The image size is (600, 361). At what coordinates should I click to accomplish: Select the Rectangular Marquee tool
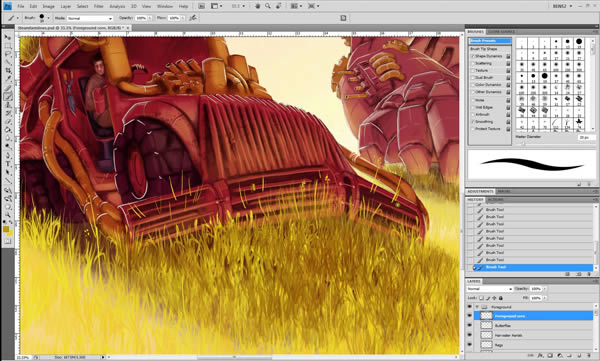[8, 46]
